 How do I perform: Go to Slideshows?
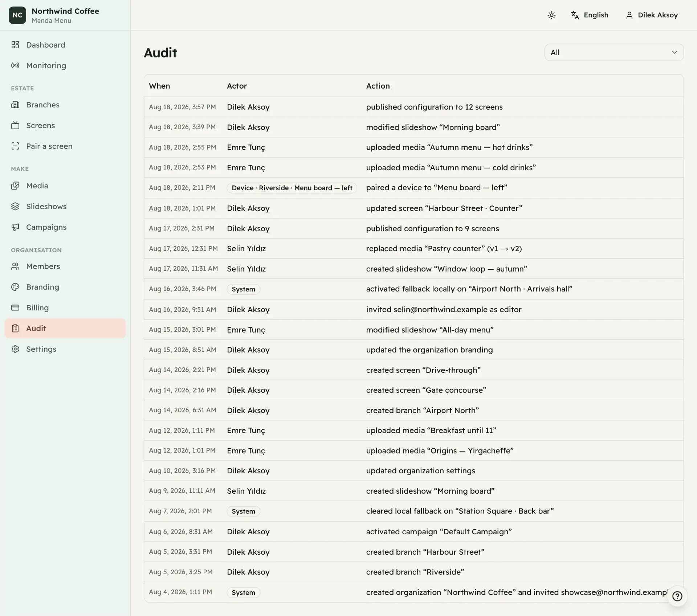tap(65, 206)
